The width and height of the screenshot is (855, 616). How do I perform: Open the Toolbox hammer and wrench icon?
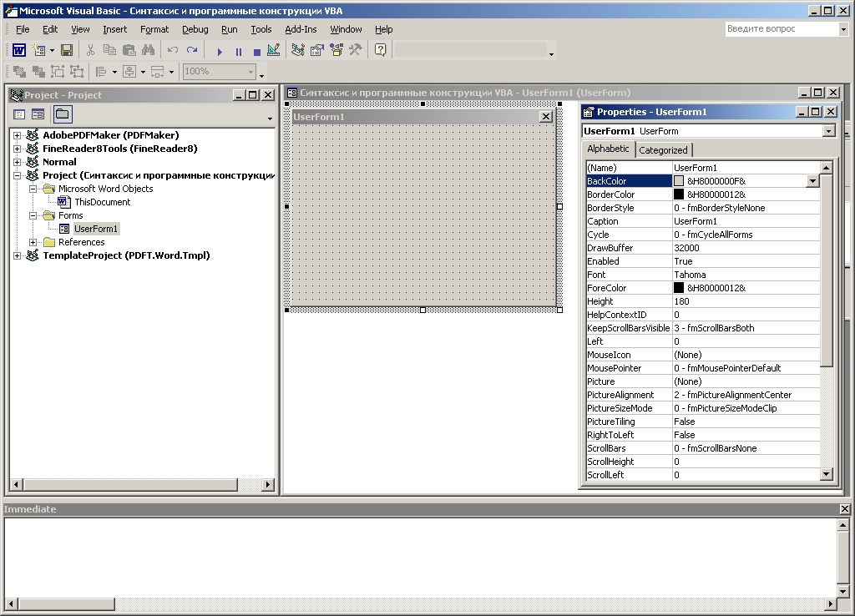[x=356, y=51]
